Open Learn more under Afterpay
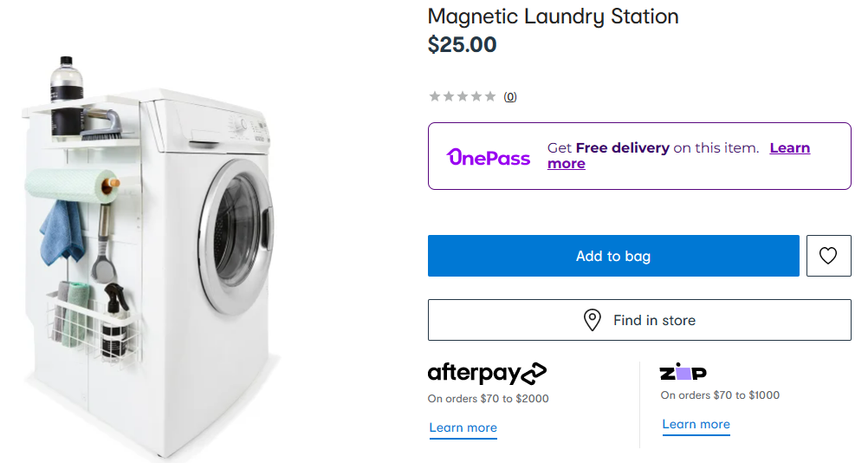The width and height of the screenshot is (868, 463). coord(463,427)
